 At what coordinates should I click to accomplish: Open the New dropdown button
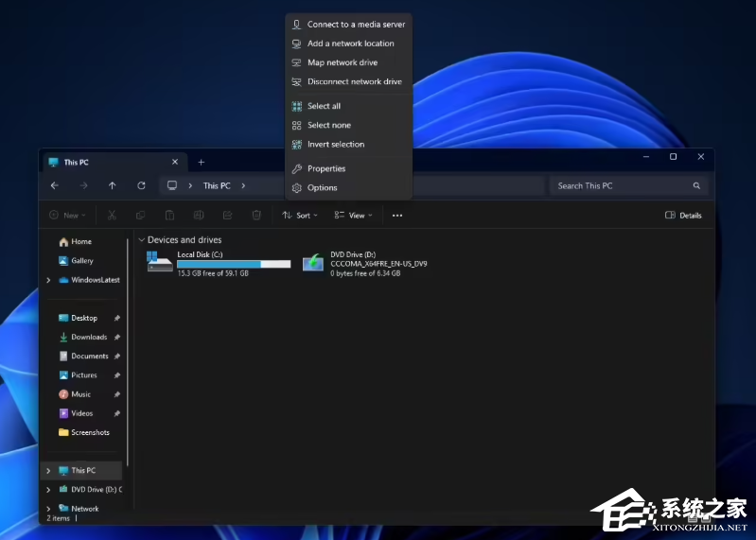pyautogui.click(x=67, y=216)
